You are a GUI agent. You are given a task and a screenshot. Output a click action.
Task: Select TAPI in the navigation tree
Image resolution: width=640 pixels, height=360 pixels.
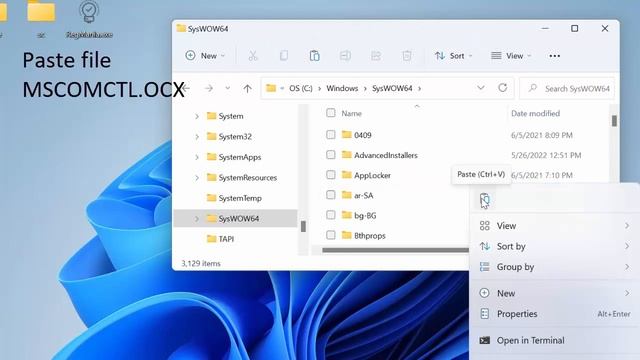coord(226,239)
